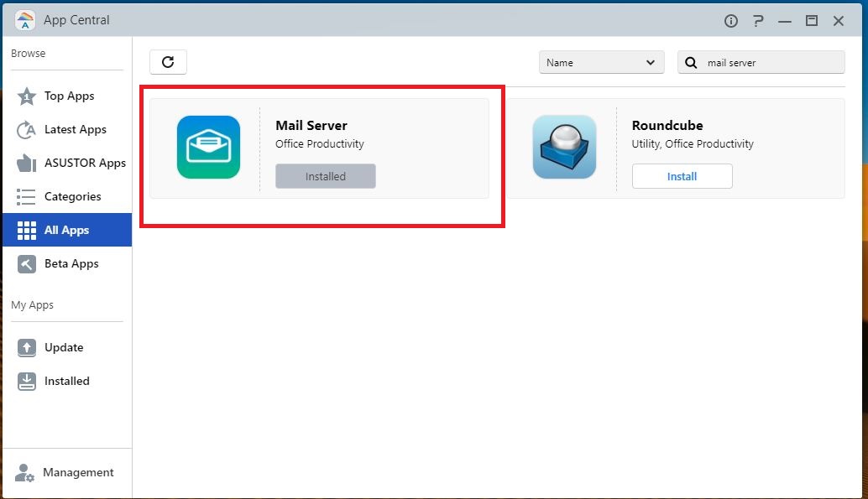Click the Install button for Roundcube
The image size is (868, 499).
[x=682, y=176]
